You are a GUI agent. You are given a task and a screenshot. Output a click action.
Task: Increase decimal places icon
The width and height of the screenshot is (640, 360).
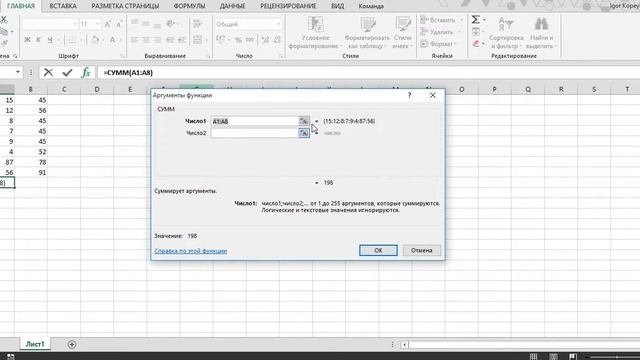265,40
